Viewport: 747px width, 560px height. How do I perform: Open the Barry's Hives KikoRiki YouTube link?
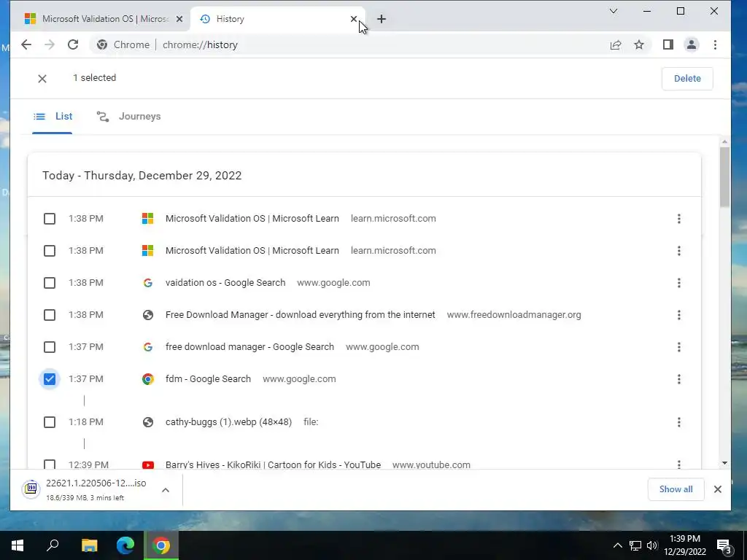coord(273,464)
